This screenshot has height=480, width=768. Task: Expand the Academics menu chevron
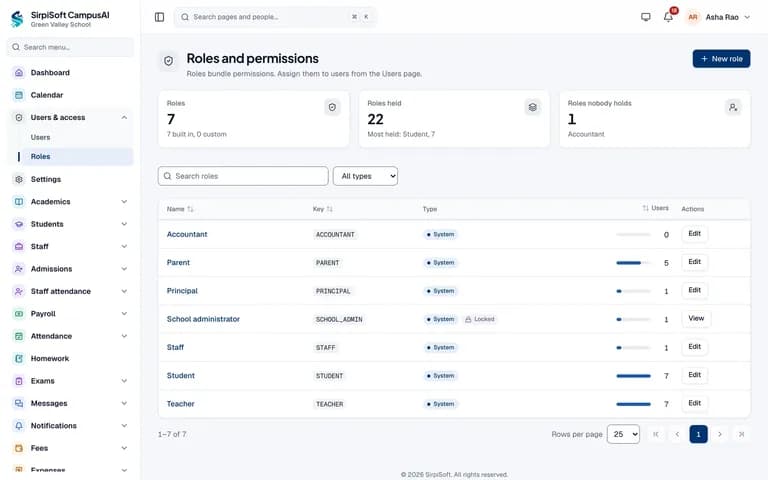[124, 202]
